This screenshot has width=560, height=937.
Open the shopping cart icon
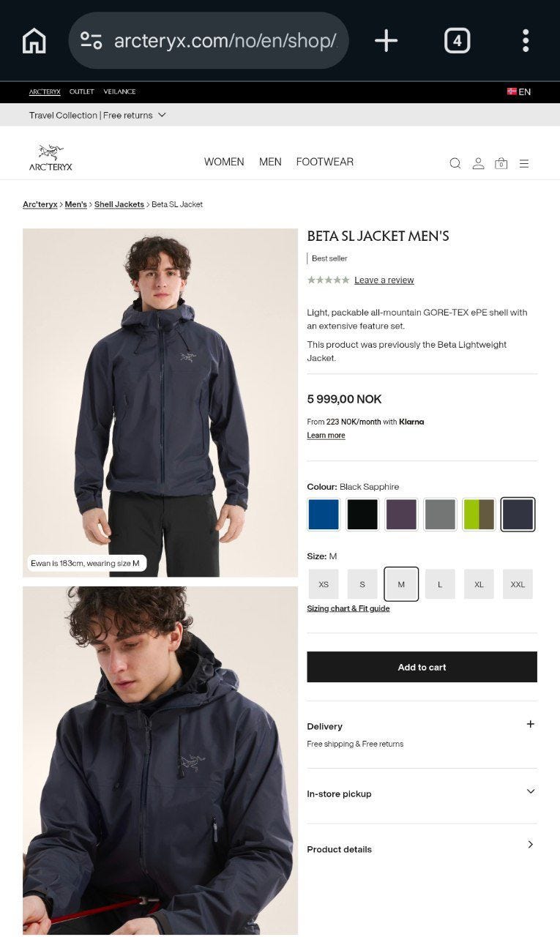coord(501,163)
